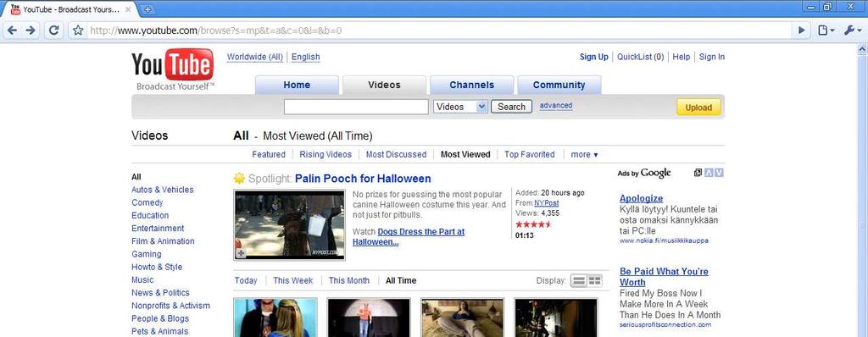Select Comedy category

click(147, 202)
